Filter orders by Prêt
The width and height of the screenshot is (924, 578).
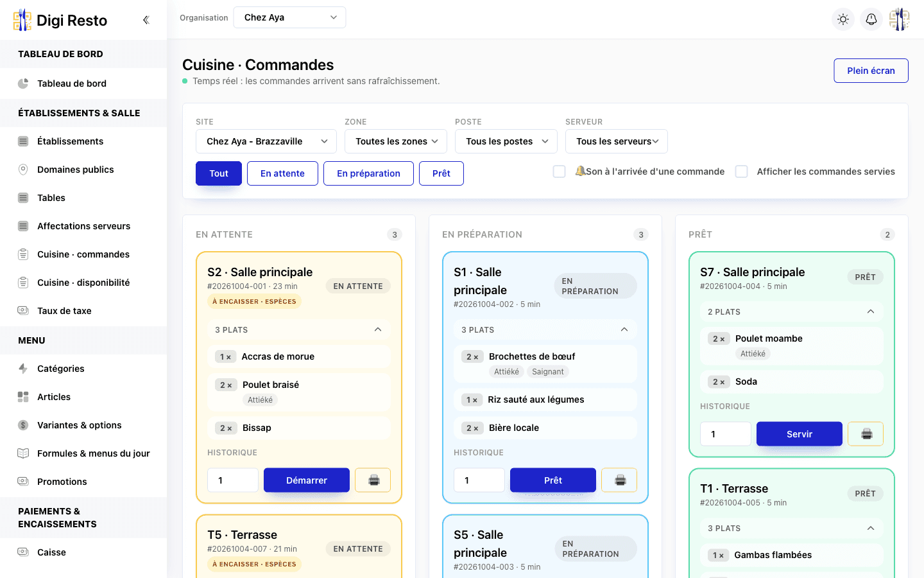(441, 173)
